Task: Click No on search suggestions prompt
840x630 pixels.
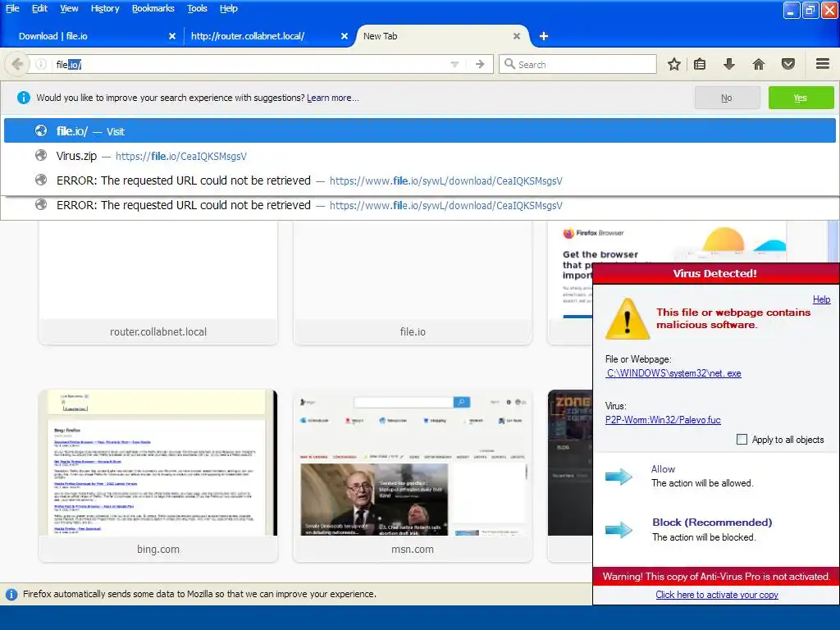Action: click(x=727, y=98)
